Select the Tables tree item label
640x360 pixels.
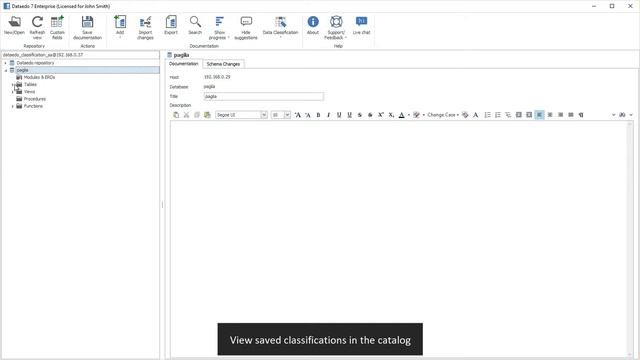(30, 84)
